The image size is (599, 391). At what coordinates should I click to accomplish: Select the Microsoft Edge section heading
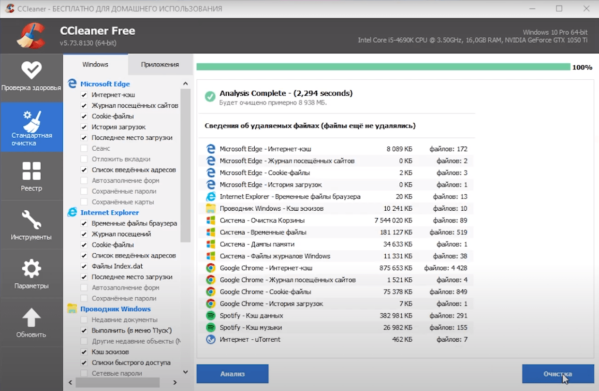[x=105, y=84]
